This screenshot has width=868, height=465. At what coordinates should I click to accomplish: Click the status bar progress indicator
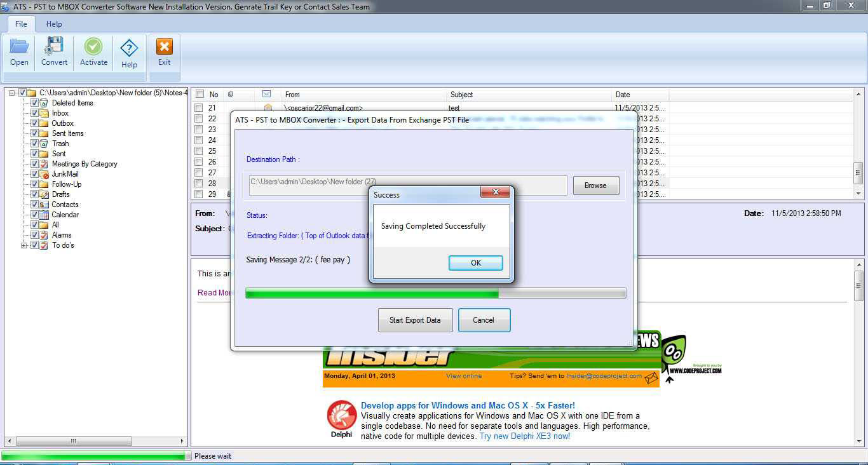point(96,456)
